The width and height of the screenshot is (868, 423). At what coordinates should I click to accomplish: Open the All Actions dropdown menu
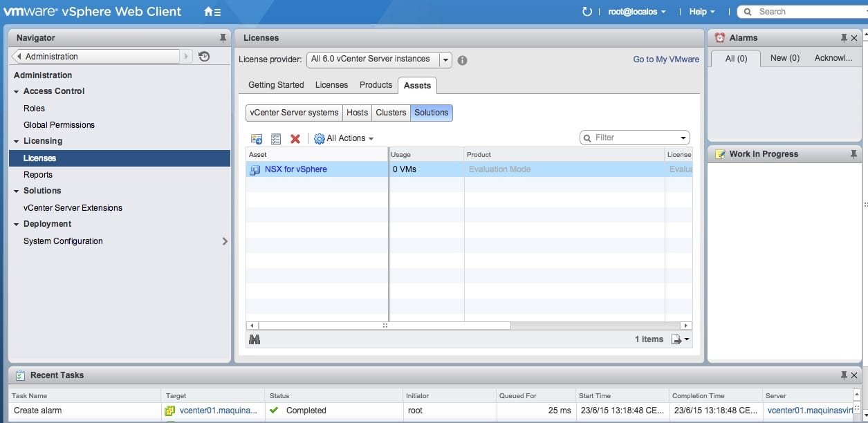click(344, 138)
